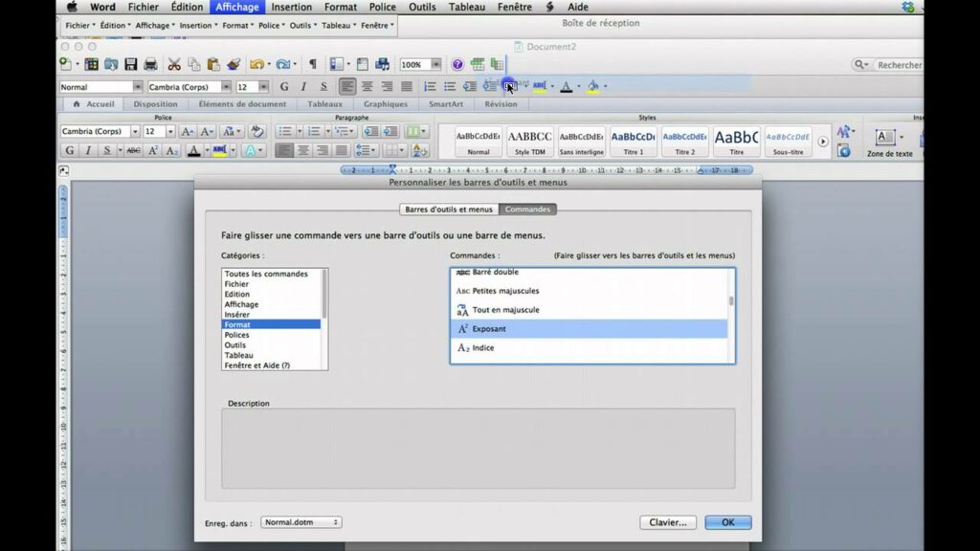Screen dimensions: 980x551
Task: Click the Print icon in the standard toolbar
Action: click(150, 64)
